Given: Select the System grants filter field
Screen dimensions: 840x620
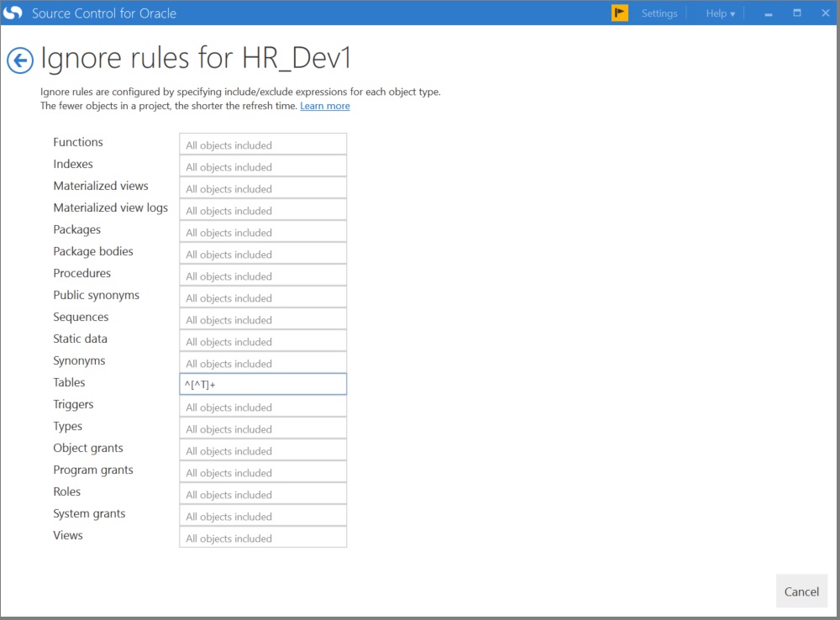Looking at the screenshot, I should pyautogui.click(x=262, y=515).
